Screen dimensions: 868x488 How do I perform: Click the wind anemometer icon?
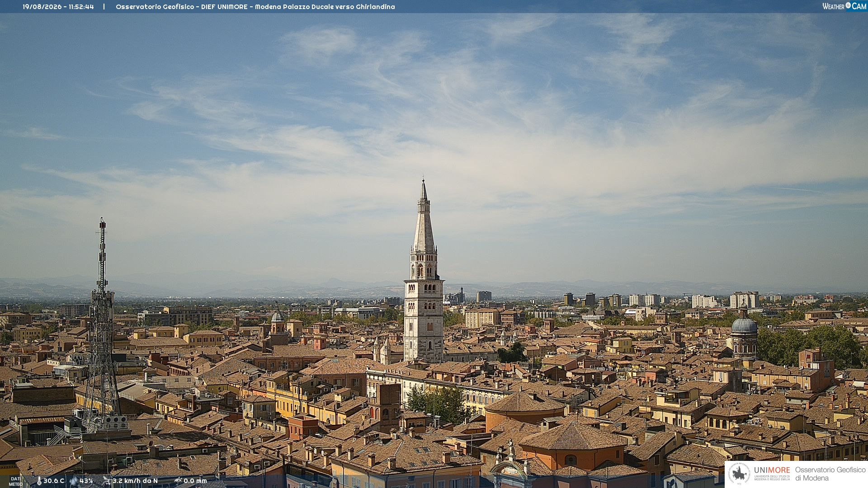coord(107,481)
